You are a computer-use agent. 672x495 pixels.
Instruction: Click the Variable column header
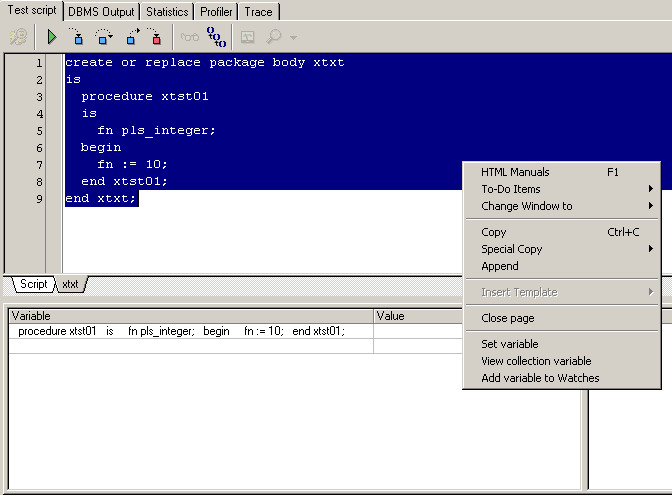pyautogui.click(x=191, y=316)
